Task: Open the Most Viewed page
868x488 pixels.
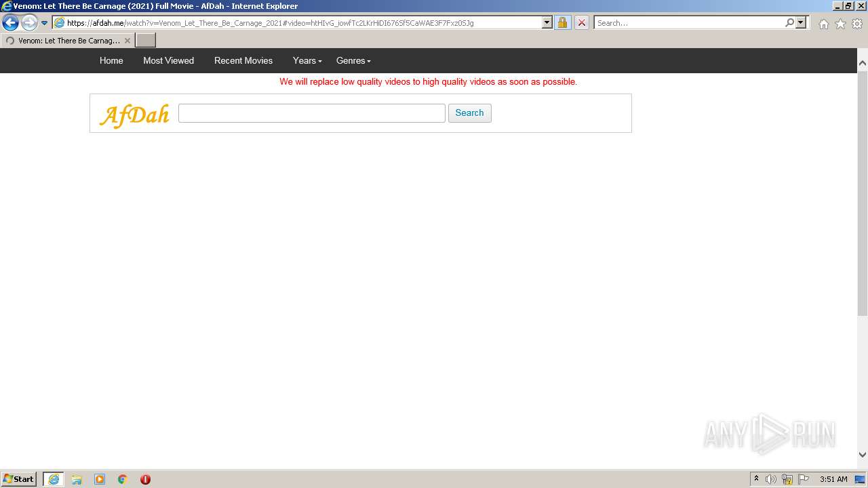Action: 168,60
